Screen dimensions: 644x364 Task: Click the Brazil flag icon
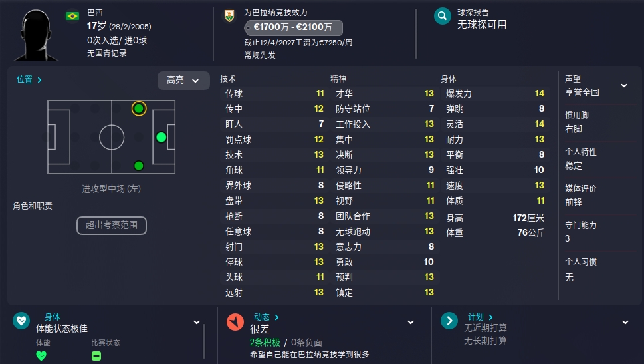coord(72,16)
